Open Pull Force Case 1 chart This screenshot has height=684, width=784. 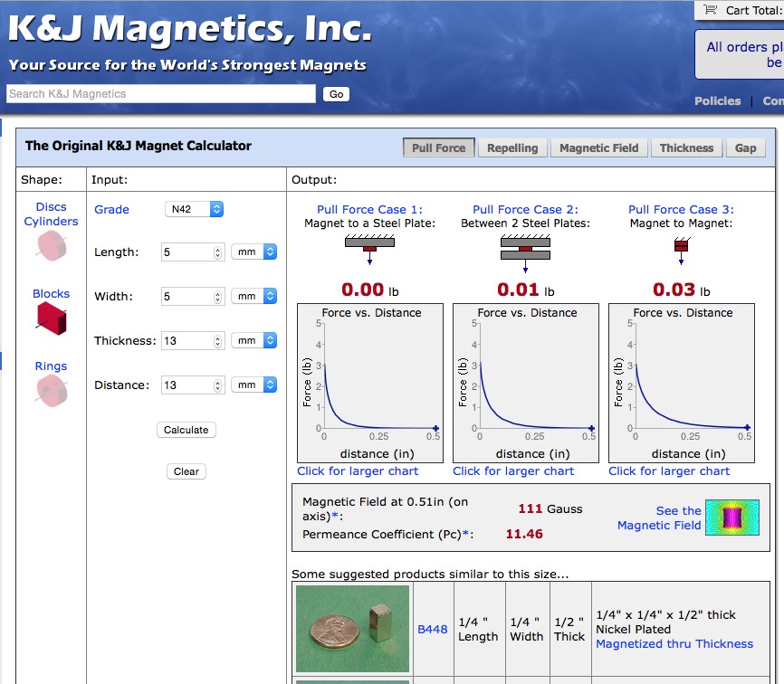[x=370, y=383]
